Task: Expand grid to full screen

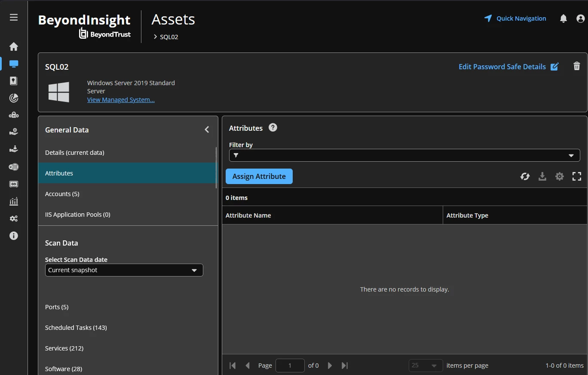Action: coord(577,176)
